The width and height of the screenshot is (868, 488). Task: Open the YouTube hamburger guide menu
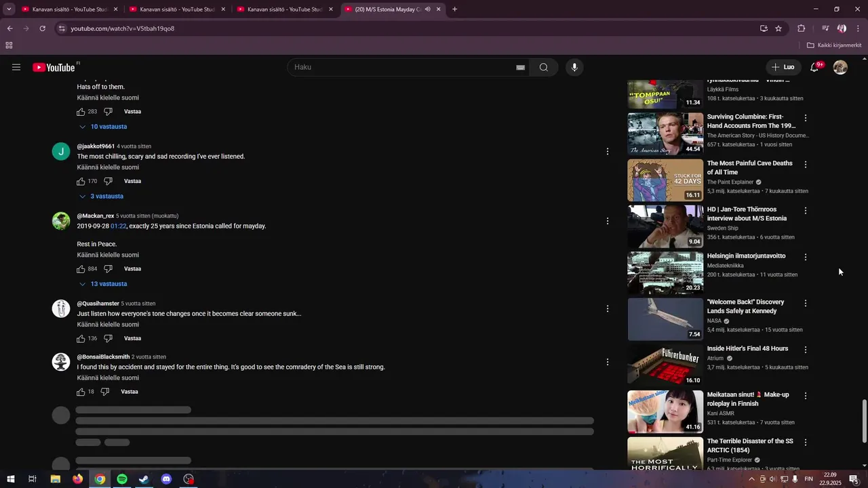click(x=16, y=67)
